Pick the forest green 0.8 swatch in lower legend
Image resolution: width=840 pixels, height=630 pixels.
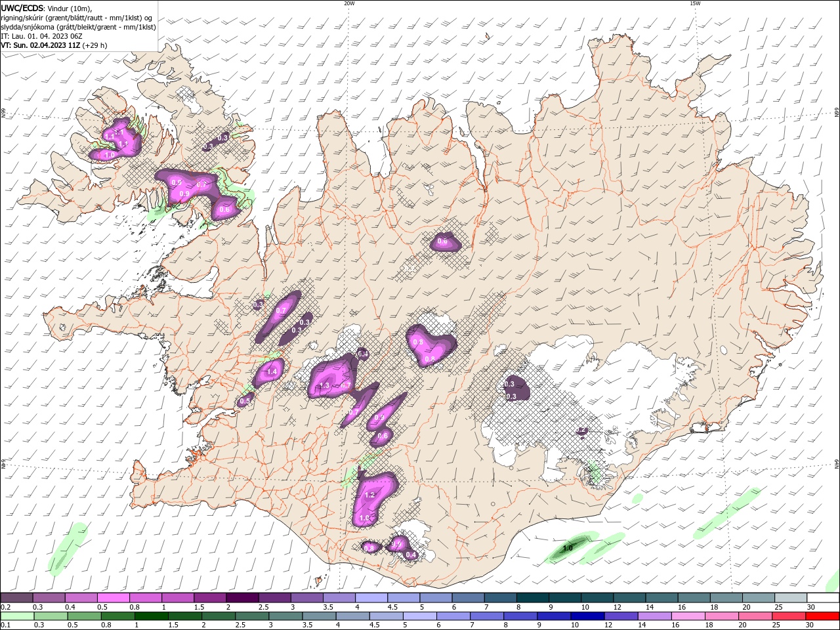click(x=117, y=616)
